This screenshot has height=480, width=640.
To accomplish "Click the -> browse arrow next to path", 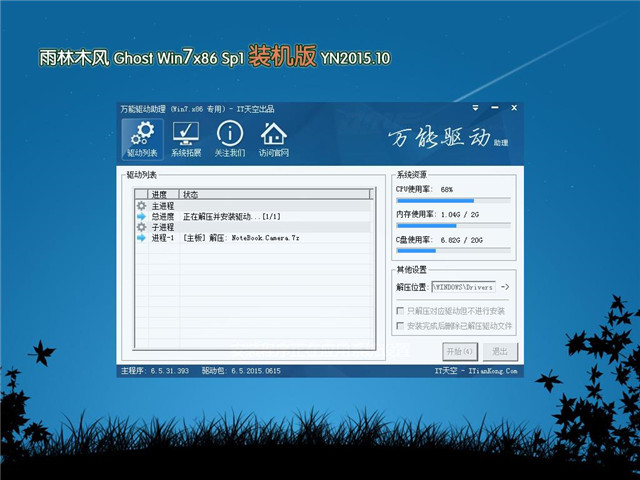I will point(505,287).
